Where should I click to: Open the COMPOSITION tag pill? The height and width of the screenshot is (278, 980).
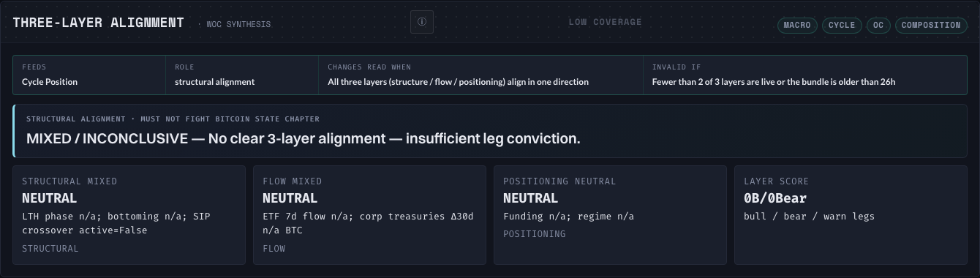[931, 25]
